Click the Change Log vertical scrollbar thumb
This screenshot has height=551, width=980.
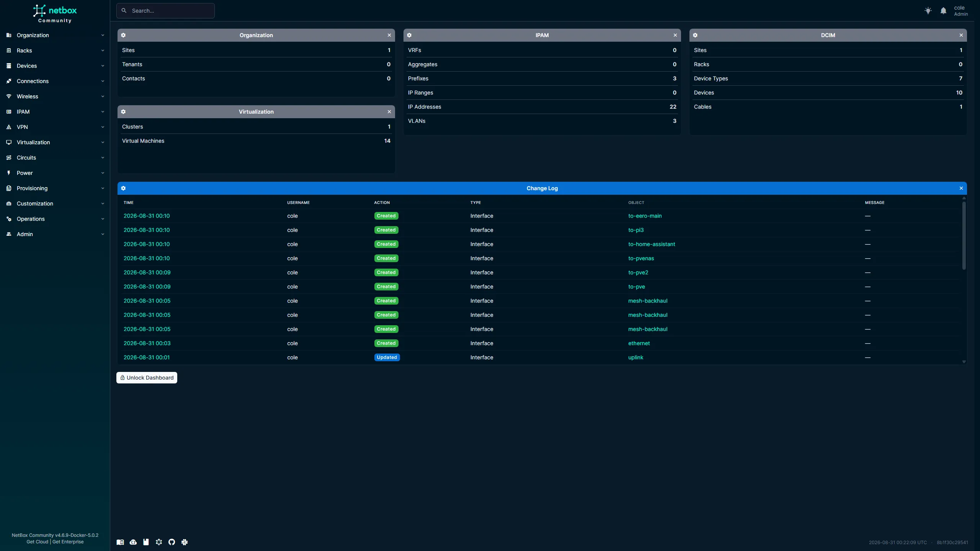(964, 235)
